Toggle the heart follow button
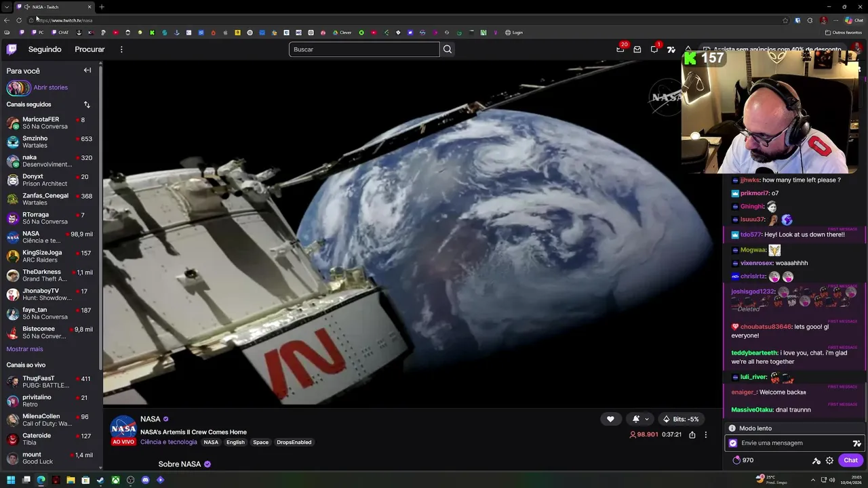Viewport: 868px width, 488px height. [x=610, y=419]
